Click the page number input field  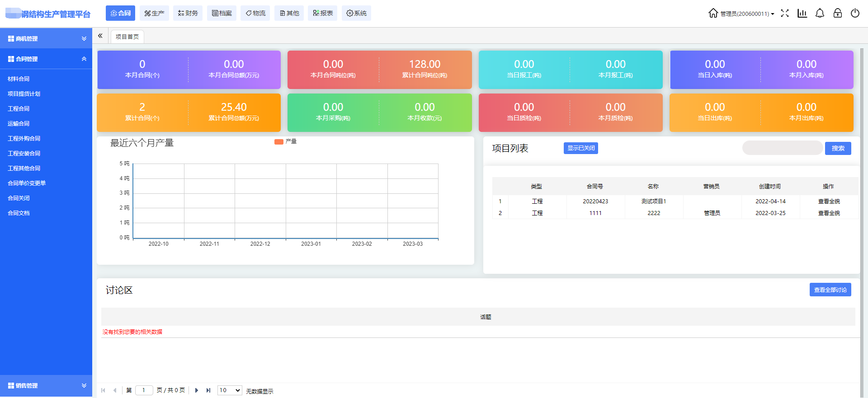point(144,390)
